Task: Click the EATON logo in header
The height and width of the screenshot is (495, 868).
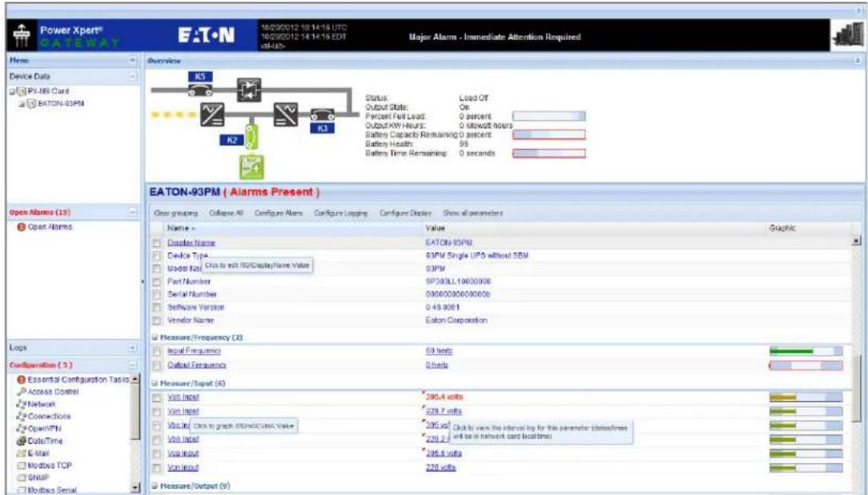Action: (207, 36)
